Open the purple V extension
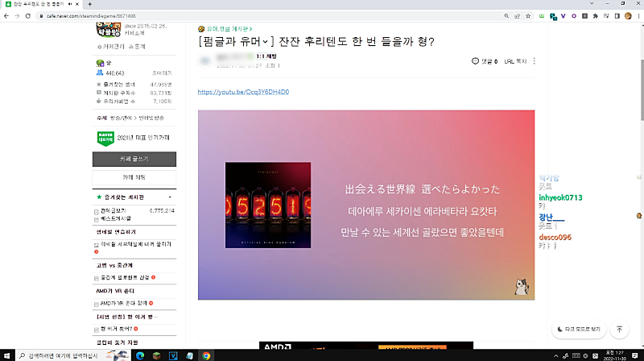 (x=563, y=16)
